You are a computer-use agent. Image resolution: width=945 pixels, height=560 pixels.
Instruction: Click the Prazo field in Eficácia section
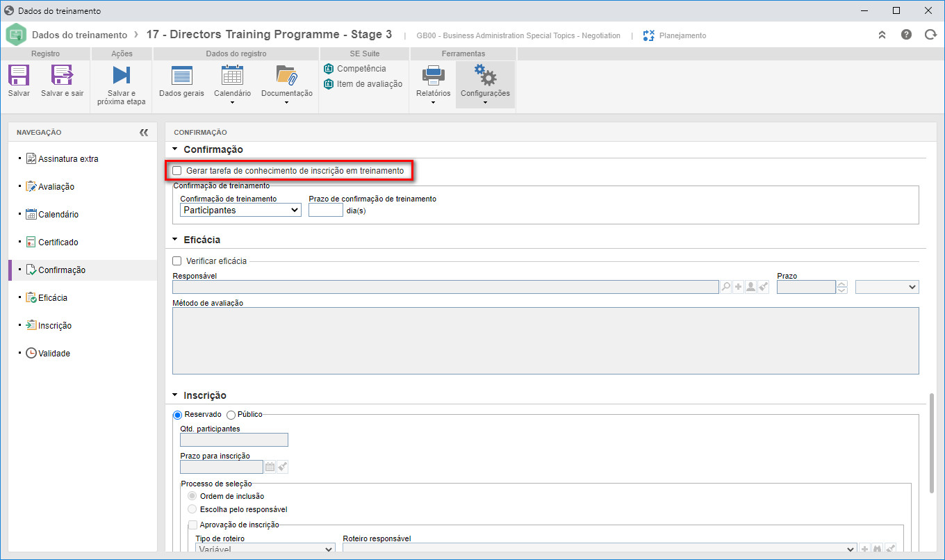(x=806, y=287)
